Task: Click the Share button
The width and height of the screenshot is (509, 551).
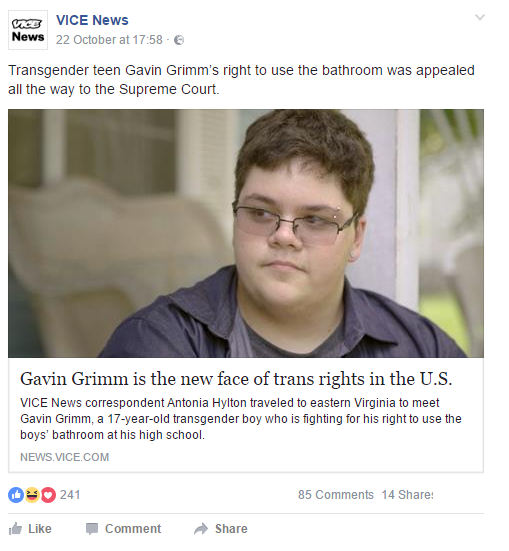Action: tap(221, 529)
